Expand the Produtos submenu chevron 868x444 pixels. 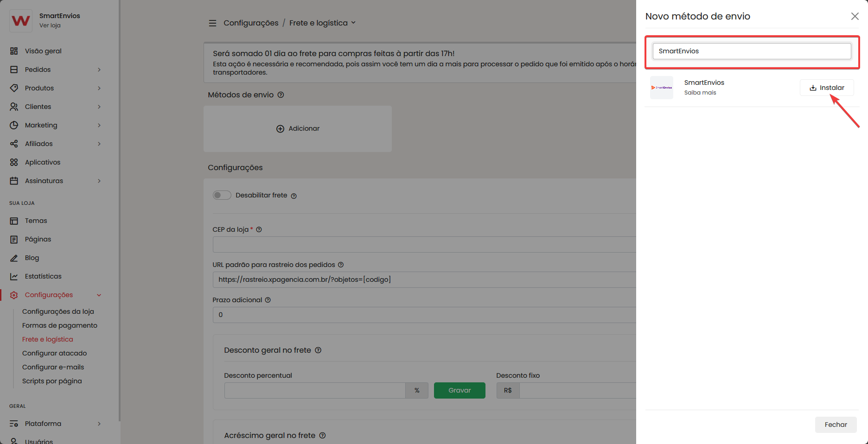[99, 88]
